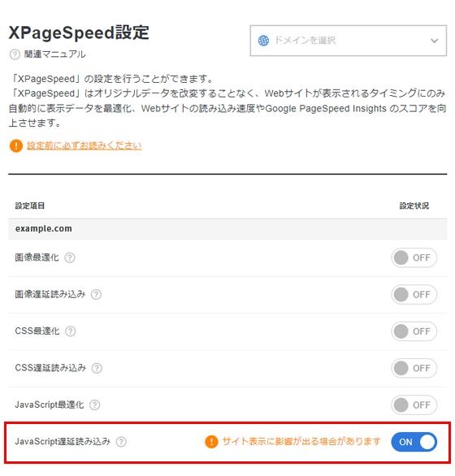Viewport: 455px width, 476px height.
Task: Click help icon next to JavaScript遅延読み込み
Action: click(121, 442)
